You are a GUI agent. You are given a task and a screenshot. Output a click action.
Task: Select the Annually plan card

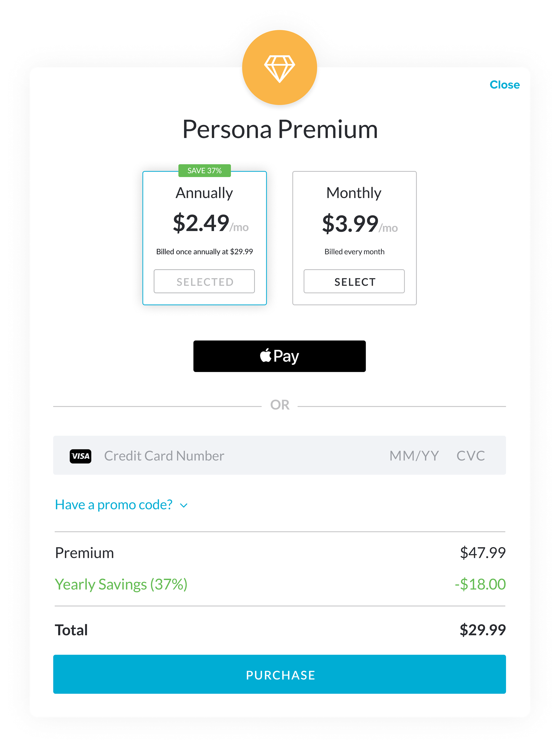click(204, 238)
